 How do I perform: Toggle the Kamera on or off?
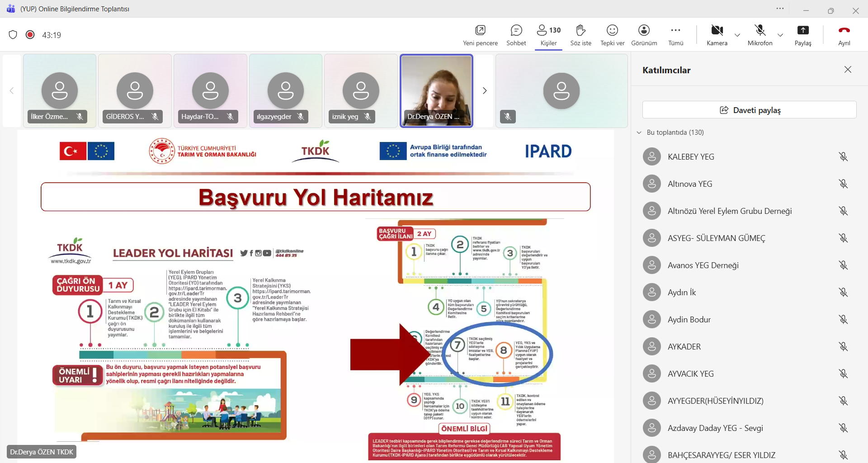[x=717, y=35]
